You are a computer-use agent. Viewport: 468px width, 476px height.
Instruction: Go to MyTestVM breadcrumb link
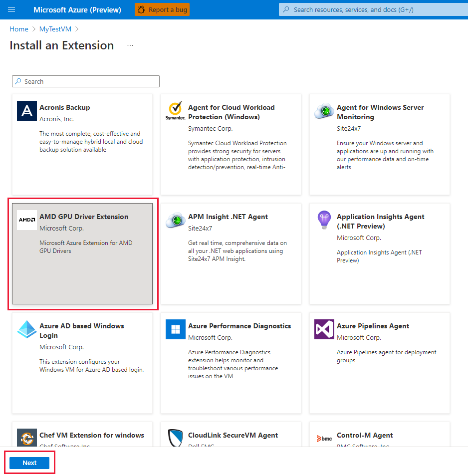click(55, 29)
